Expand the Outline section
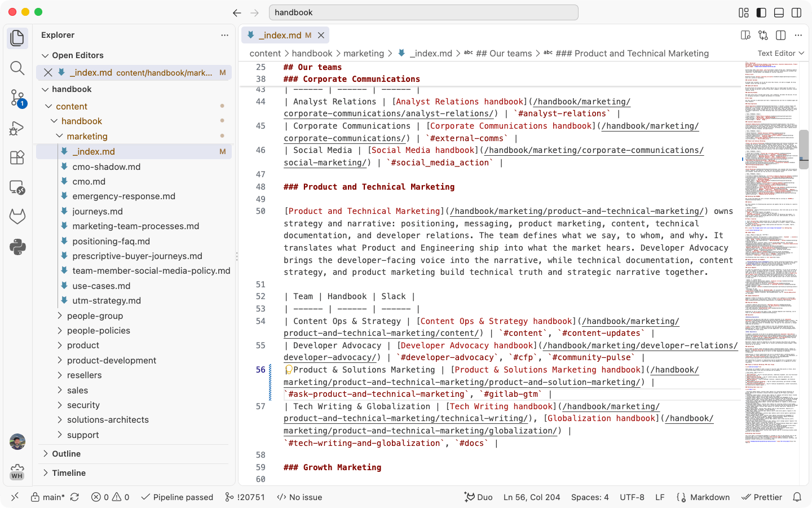Viewport: 812px width, 508px height. coord(134,454)
